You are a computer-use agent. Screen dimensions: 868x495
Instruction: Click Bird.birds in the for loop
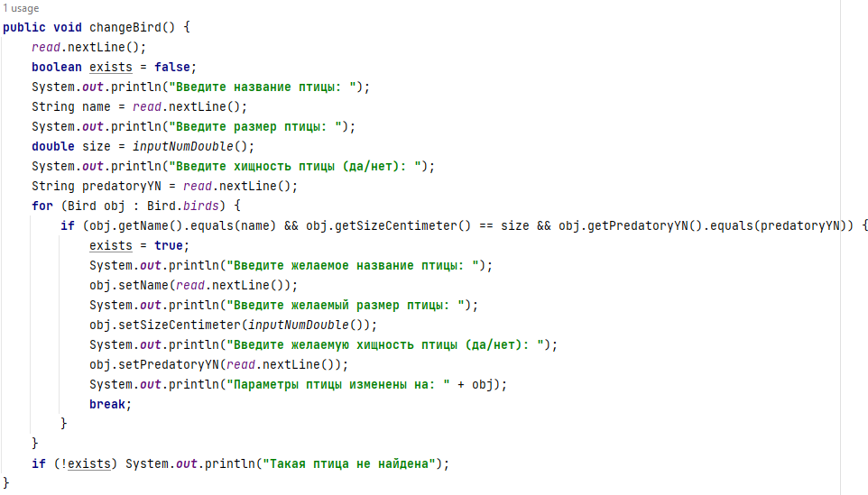(x=182, y=206)
